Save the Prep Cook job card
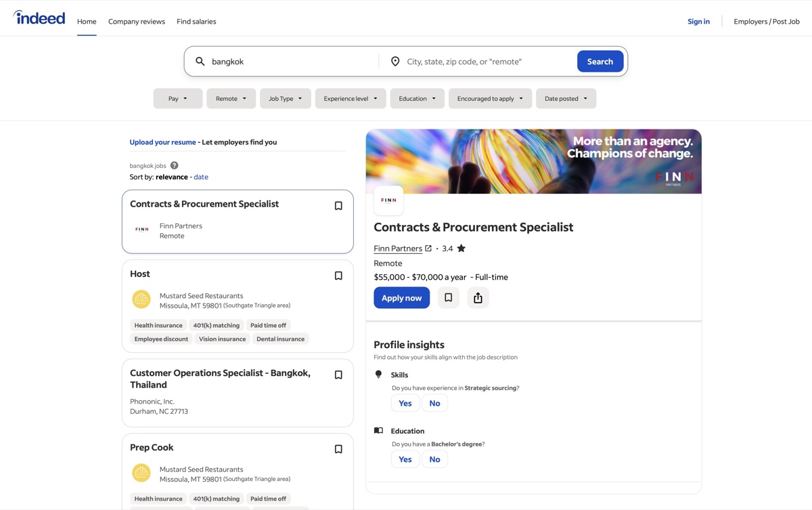 pyautogui.click(x=338, y=449)
